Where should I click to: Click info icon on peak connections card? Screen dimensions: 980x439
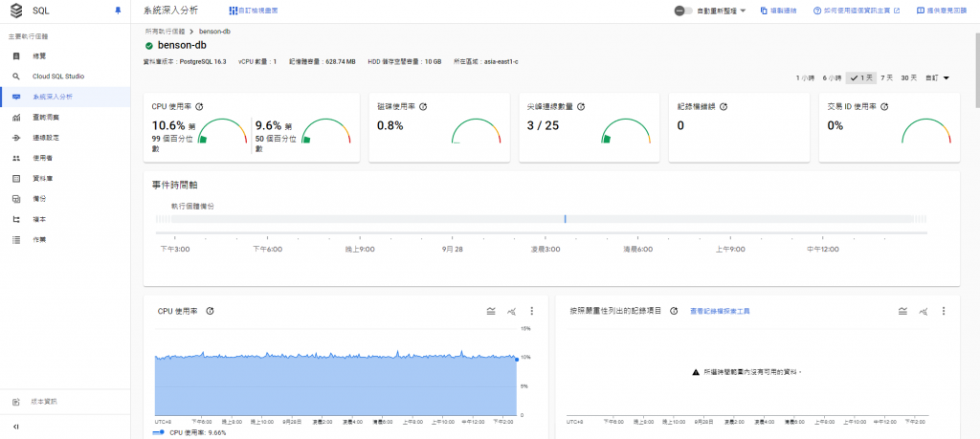coord(581,107)
